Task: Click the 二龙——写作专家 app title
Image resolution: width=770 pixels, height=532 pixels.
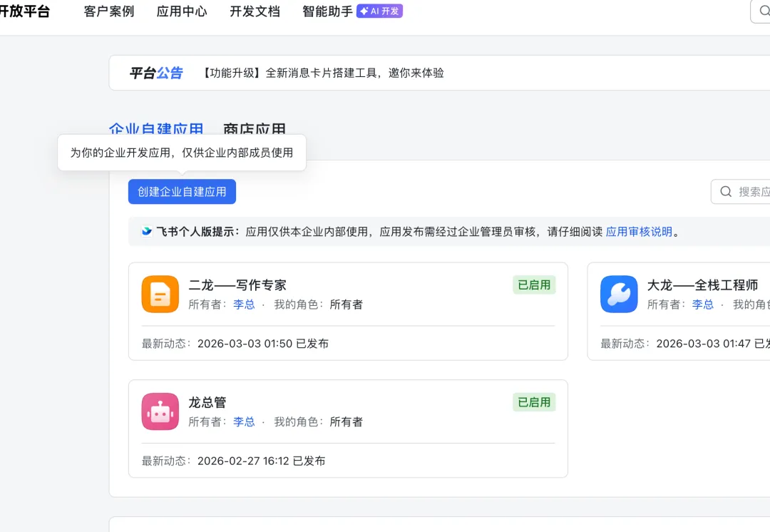Action: 237,285
